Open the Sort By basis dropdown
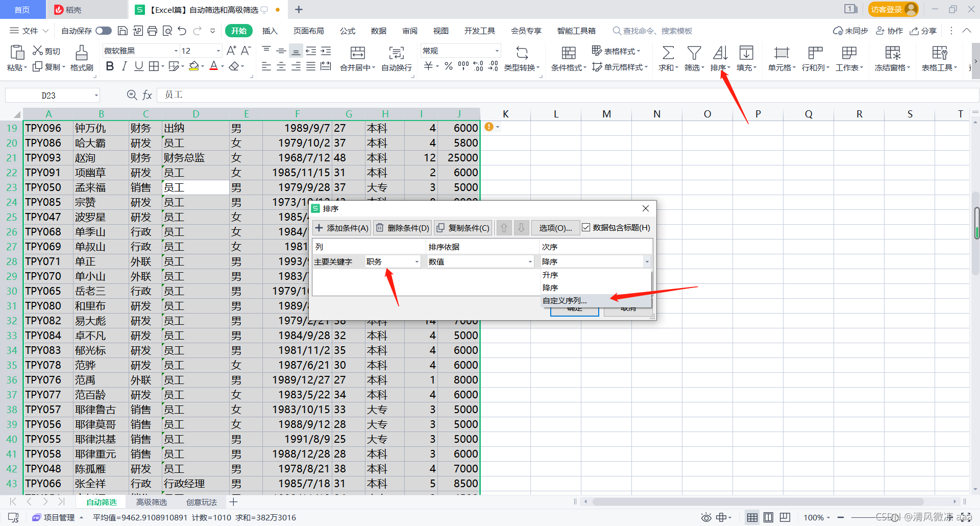Screen dimensions: 980x526 pos(530,261)
